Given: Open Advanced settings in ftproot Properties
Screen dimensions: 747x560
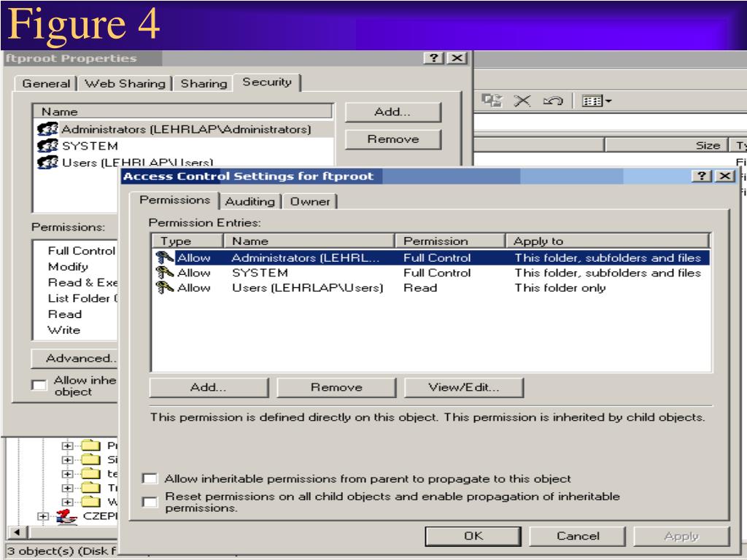Looking at the screenshot, I should pyautogui.click(x=75, y=358).
